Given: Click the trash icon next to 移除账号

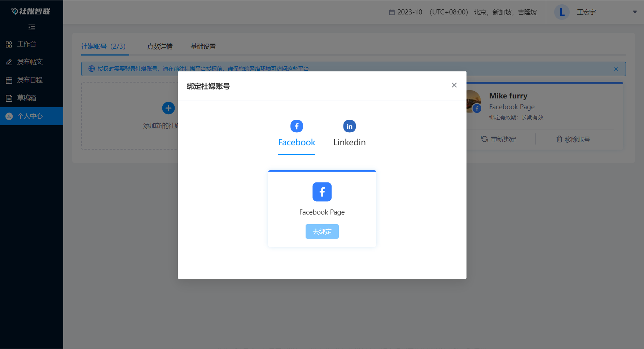Looking at the screenshot, I should [x=559, y=139].
